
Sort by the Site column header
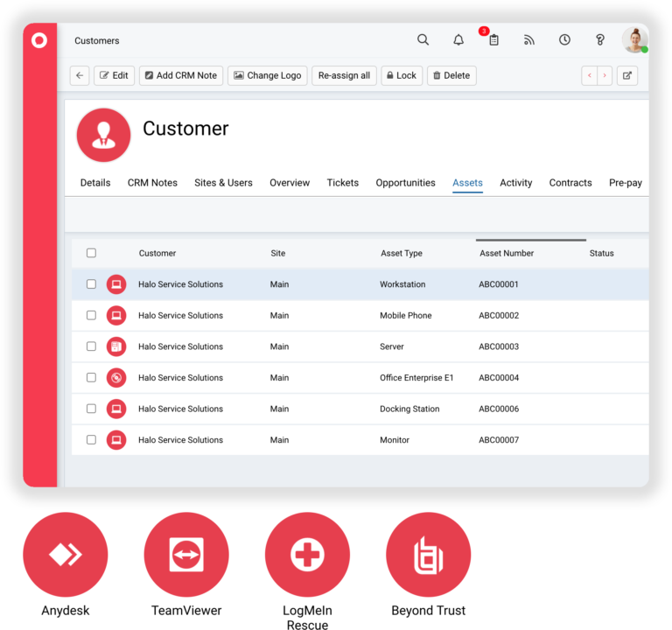[277, 253]
